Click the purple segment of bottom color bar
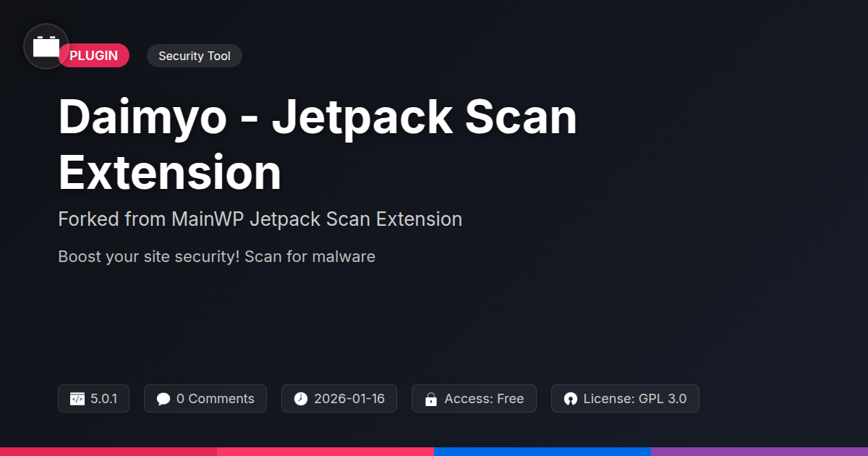Screen dimensions: 868x456 click(x=759, y=452)
